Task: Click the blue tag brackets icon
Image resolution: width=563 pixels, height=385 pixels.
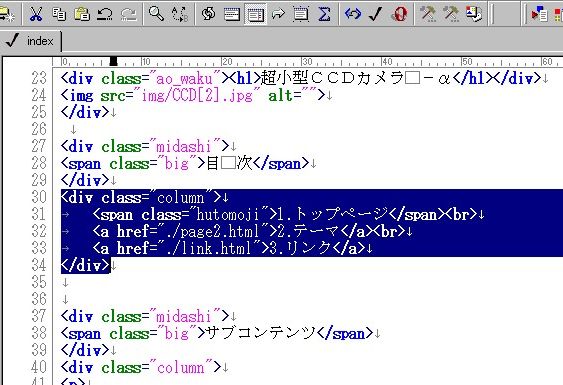Action: (353, 14)
